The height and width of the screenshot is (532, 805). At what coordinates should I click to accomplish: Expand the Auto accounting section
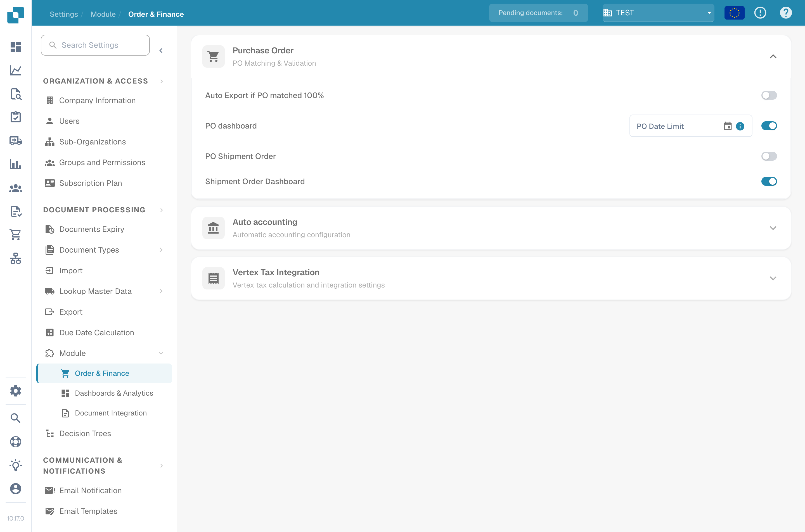pyautogui.click(x=773, y=228)
